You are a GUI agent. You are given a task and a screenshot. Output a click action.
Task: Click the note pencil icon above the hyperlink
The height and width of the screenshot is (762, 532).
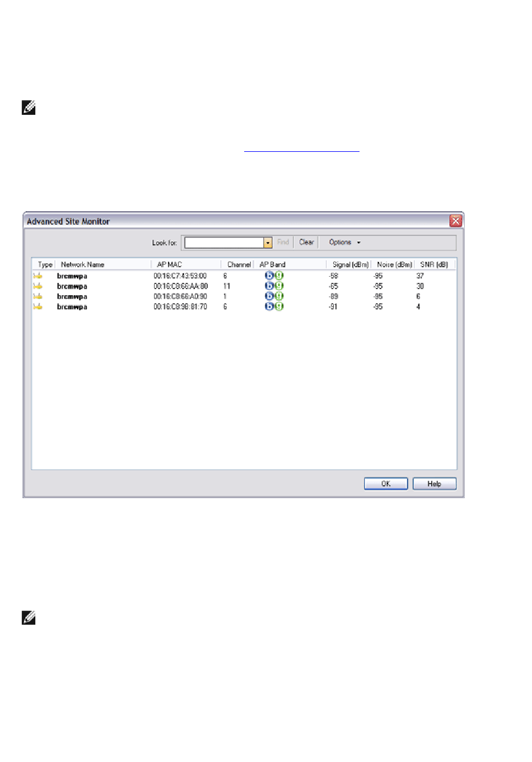tap(29, 108)
